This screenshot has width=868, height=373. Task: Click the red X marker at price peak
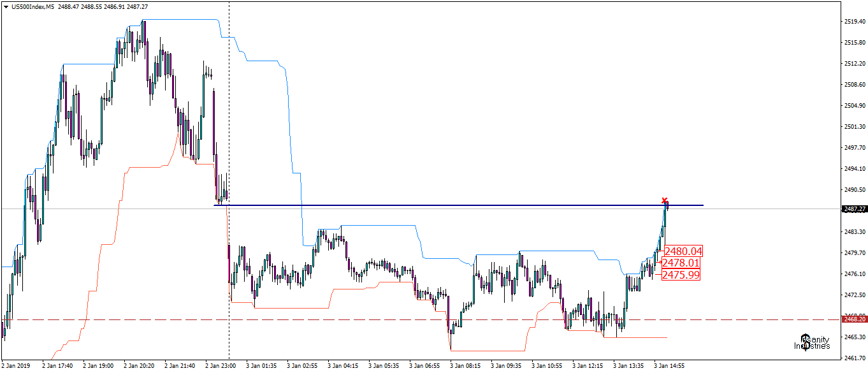(665, 200)
